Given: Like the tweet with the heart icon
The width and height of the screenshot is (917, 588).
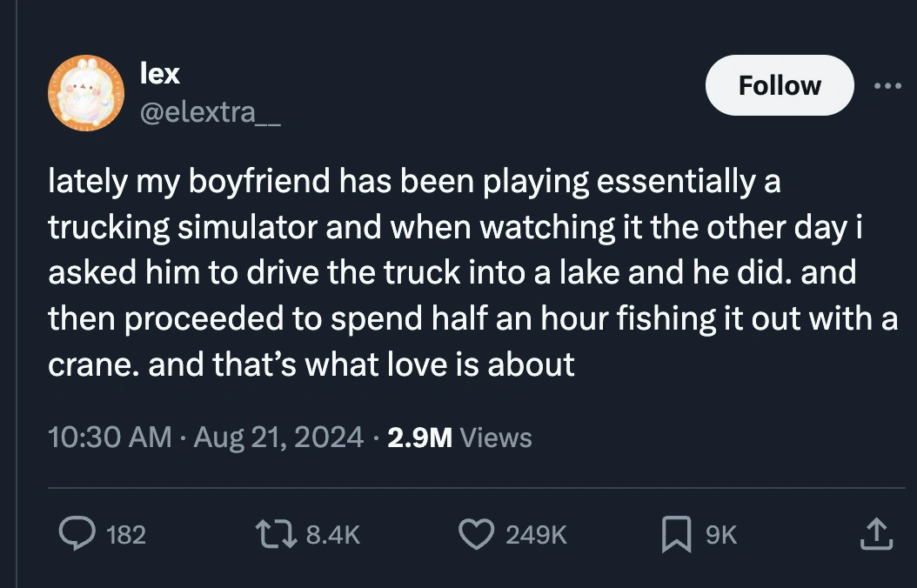Looking at the screenshot, I should pos(476,534).
